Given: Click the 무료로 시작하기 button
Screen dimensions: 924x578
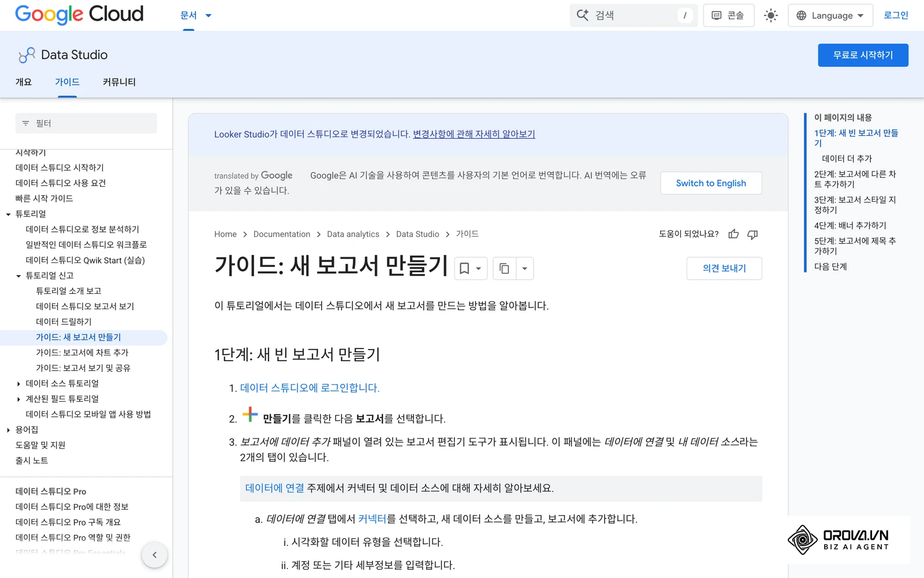Looking at the screenshot, I should pyautogui.click(x=863, y=55).
